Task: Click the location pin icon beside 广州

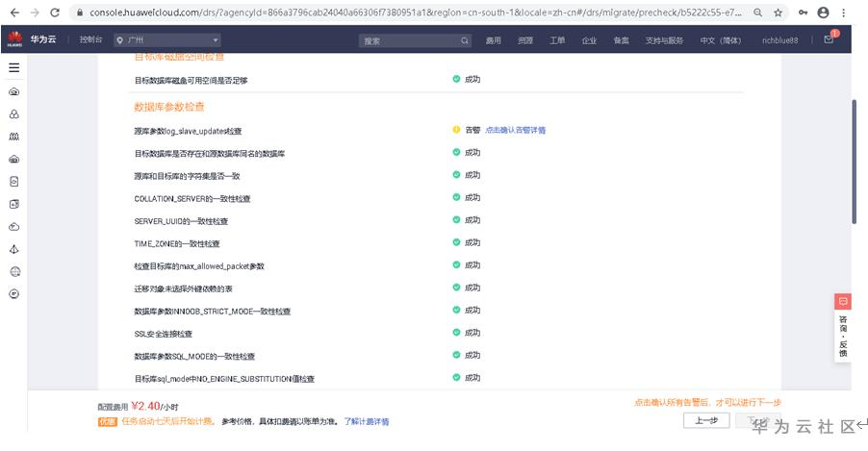Action: pyautogui.click(x=119, y=39)
